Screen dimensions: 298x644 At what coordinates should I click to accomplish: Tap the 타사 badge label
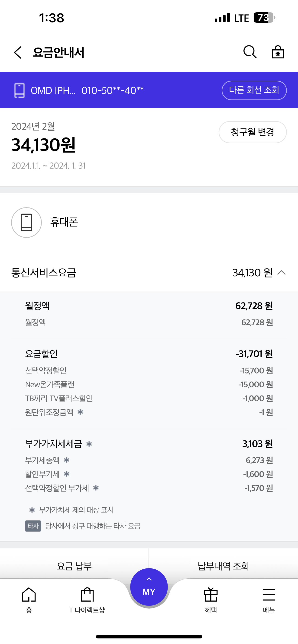[33, 526]
